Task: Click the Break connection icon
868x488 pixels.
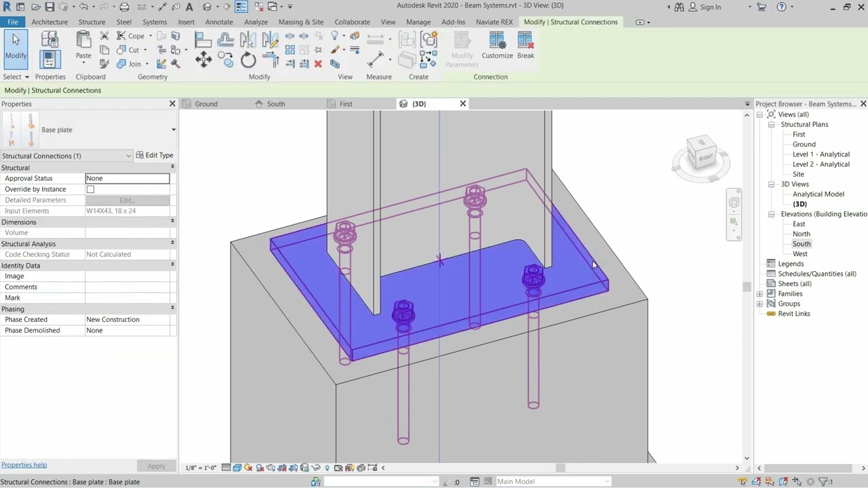Action: tap(526, 46)
